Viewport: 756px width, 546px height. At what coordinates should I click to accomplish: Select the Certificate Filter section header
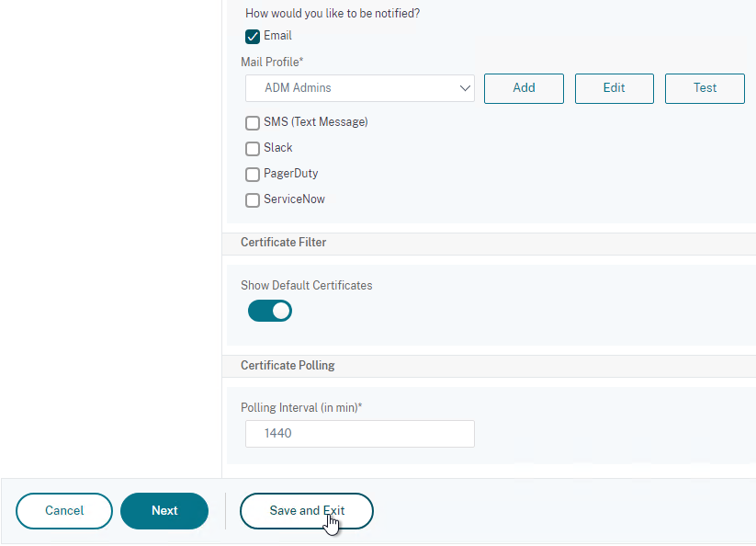tap(284, 242)
